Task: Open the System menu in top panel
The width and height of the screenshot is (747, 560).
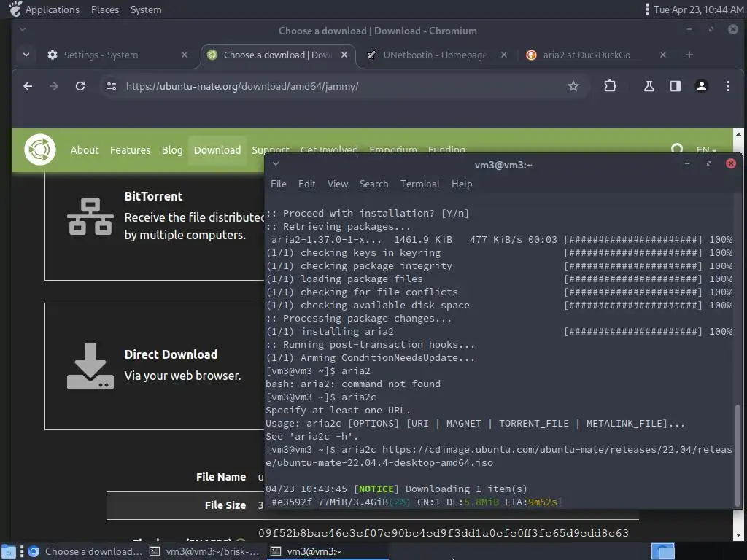Action: click(146, 9)
